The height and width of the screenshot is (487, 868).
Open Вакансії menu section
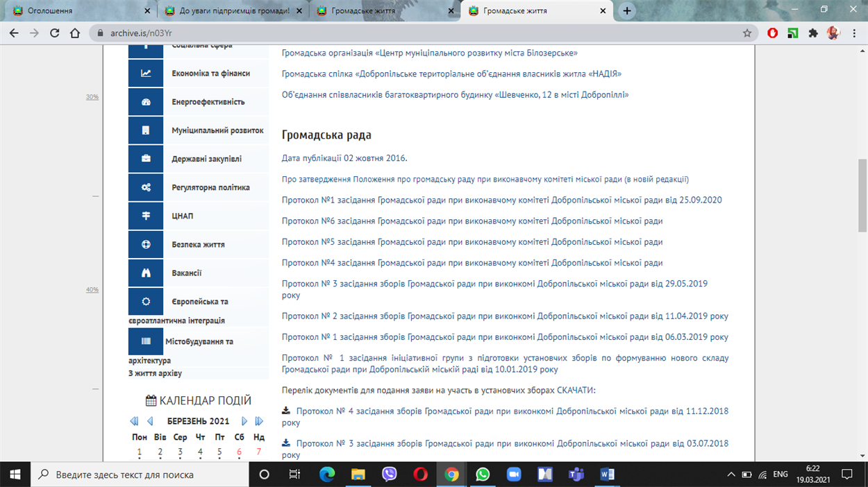click(x=187, y=273)
